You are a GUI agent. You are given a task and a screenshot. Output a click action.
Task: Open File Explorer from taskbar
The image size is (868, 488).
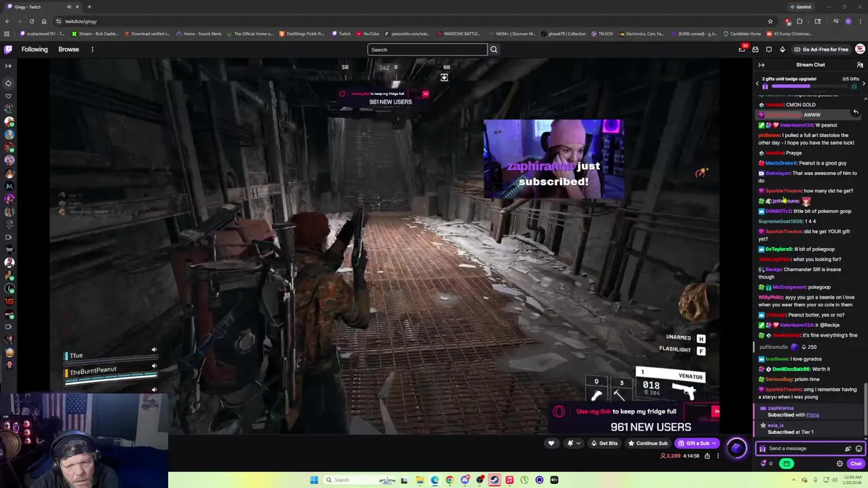tap(420, 480)
